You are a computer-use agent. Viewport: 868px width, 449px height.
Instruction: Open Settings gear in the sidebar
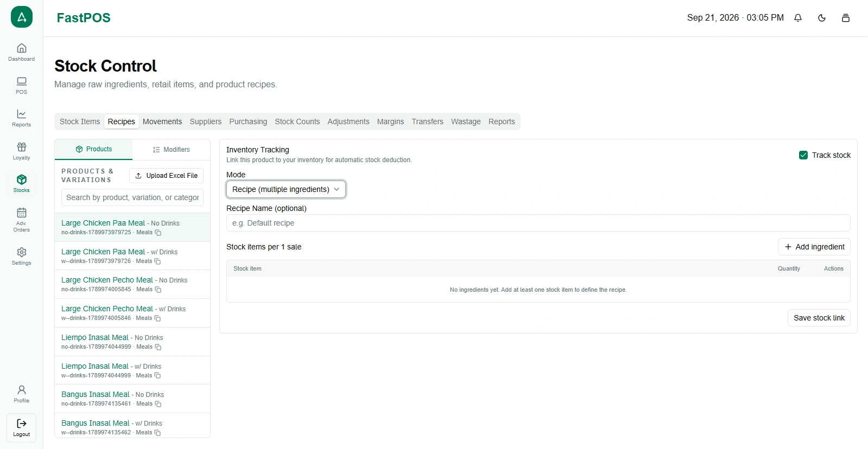pyautogui.click(x=21, y=256)
